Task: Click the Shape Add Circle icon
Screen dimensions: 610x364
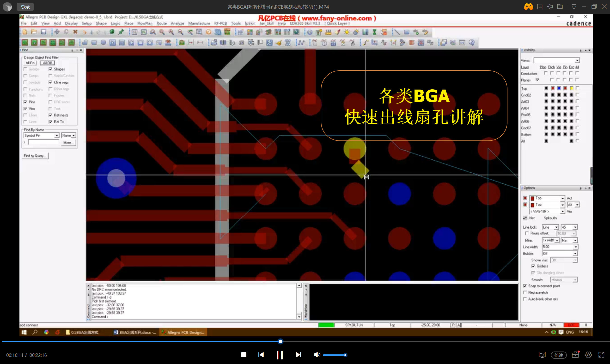Action: point(103,42)
